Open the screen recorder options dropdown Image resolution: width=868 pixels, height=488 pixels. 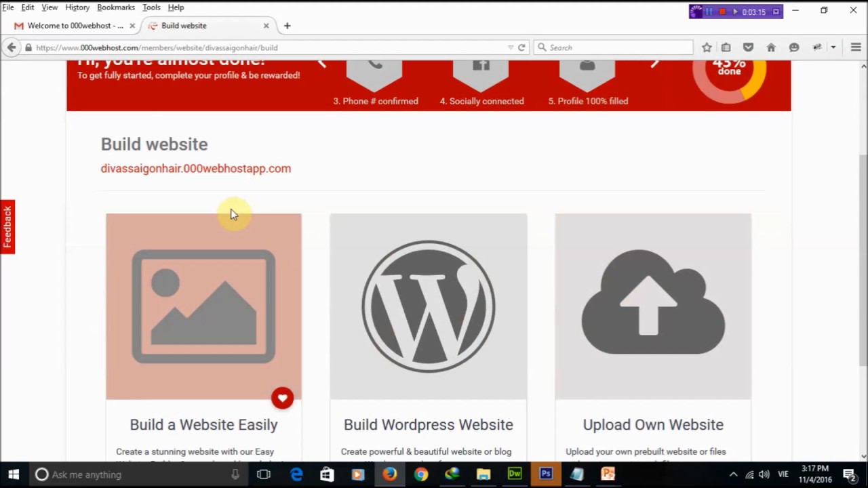tap(776, 12)
